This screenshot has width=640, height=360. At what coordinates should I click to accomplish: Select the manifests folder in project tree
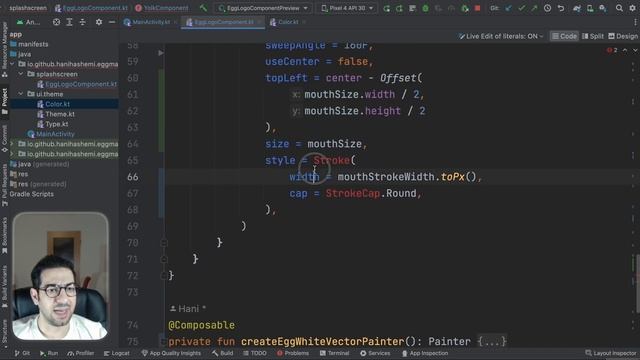(29, 44)
